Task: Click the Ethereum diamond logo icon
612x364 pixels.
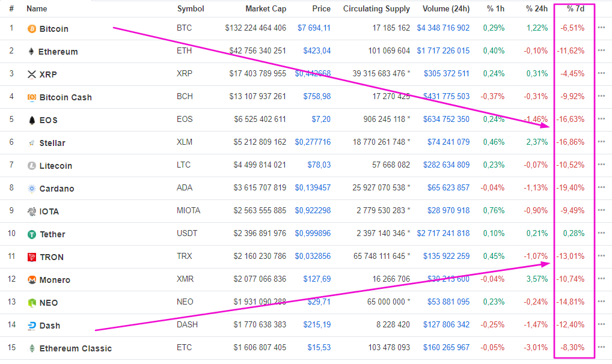Action: pyautogui.click(x=32, y=52)
